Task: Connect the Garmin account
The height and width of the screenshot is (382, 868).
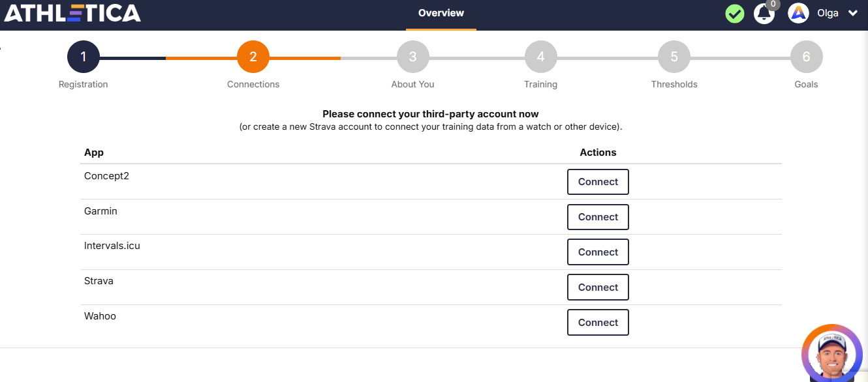Action: tap(598, 217)
